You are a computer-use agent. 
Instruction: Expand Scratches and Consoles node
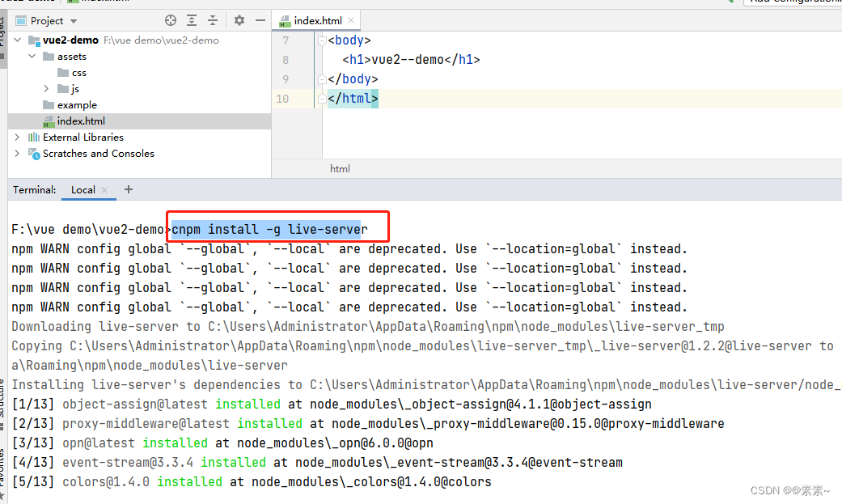click(18, 154)
